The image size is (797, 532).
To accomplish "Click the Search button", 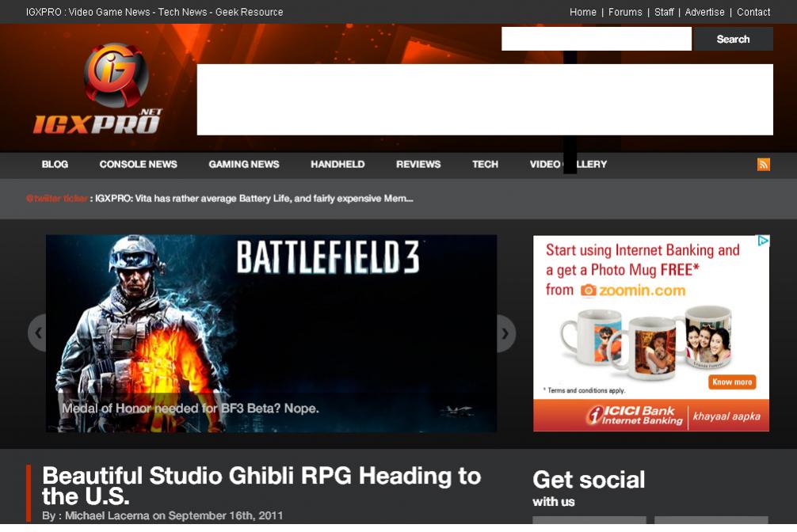I will (x=733, y=39).
